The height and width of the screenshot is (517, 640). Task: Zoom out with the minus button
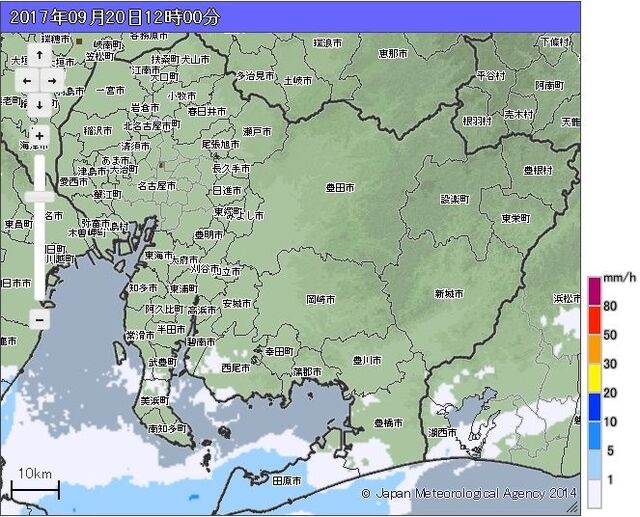point(40,320)
